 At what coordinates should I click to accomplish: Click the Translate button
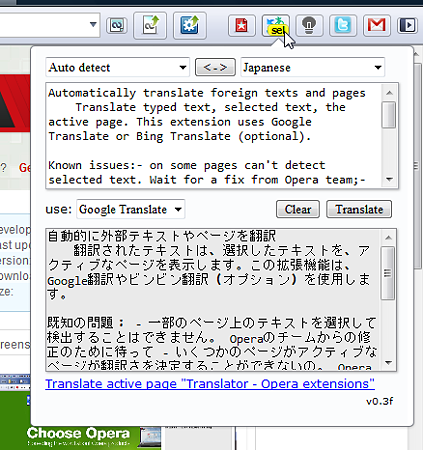[359, 209]
